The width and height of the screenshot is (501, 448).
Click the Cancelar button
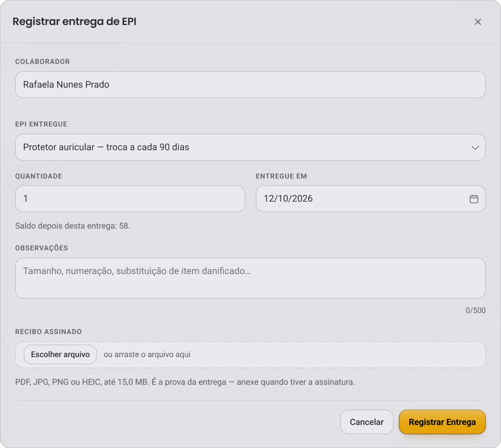(367, 422)
